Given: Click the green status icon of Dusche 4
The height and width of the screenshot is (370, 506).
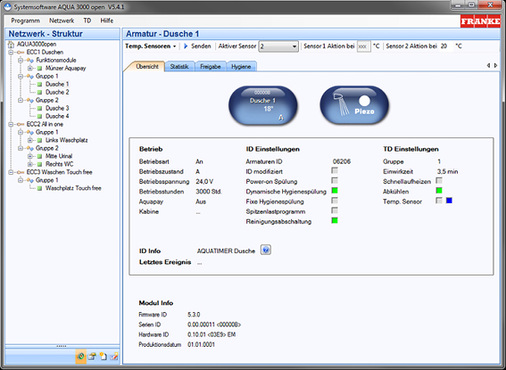Looking at the screenshot, I should 40,116.
